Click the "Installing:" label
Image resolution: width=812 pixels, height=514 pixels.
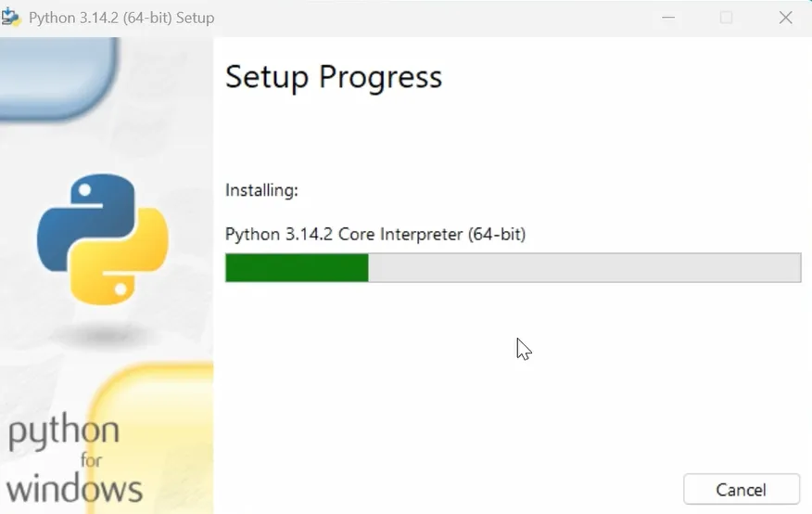(261, 190)
